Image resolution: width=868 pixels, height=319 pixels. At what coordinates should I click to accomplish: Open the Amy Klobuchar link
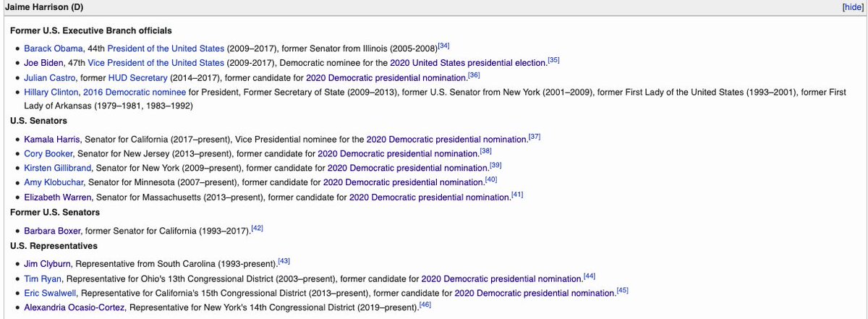coord(53,183)
